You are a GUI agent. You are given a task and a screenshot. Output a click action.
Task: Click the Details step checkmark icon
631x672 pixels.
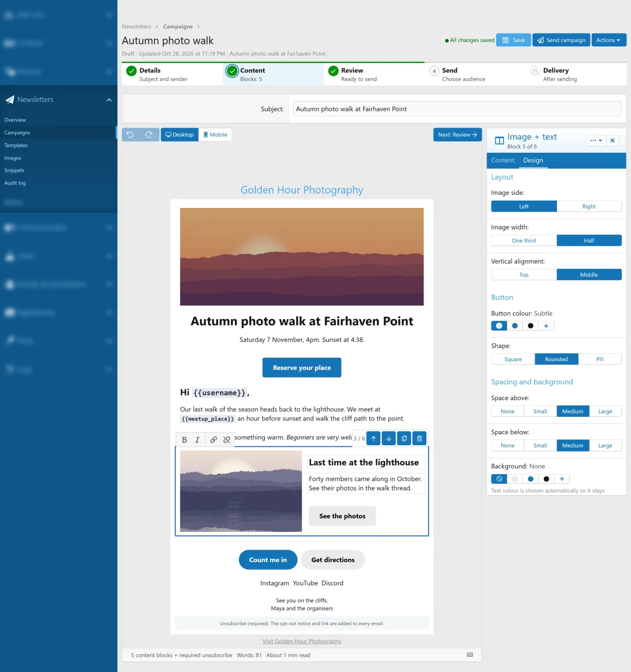pyautogui.click(x=131, y=71)
